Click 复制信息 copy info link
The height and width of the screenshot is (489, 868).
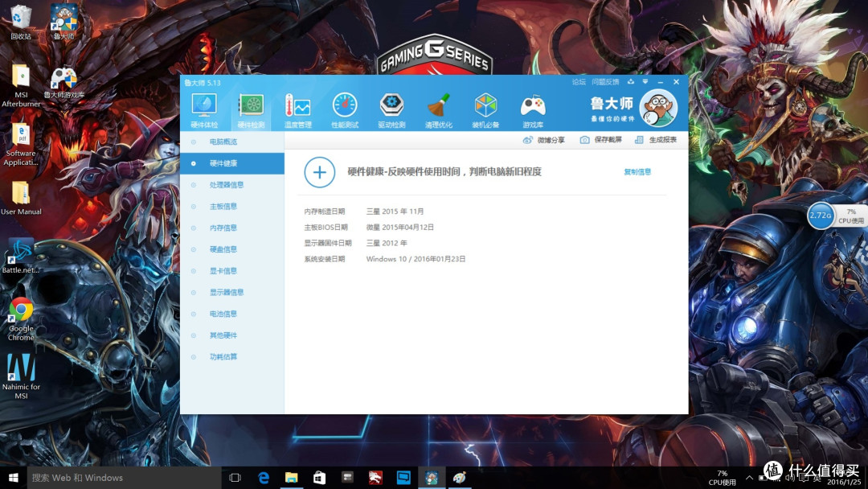point(637,171)
